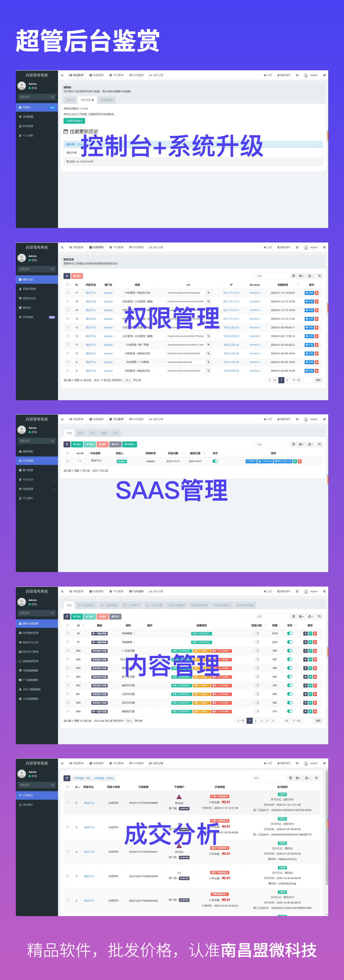
Task: Click the link icon beside the URL of log 17
Action: 208,293
